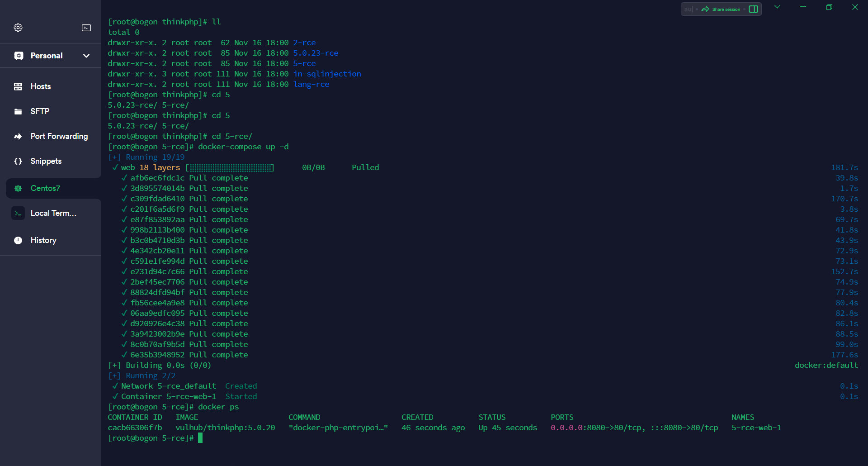
Task: Click the in-sqlinjection directory name
Action: click(327, 74)
